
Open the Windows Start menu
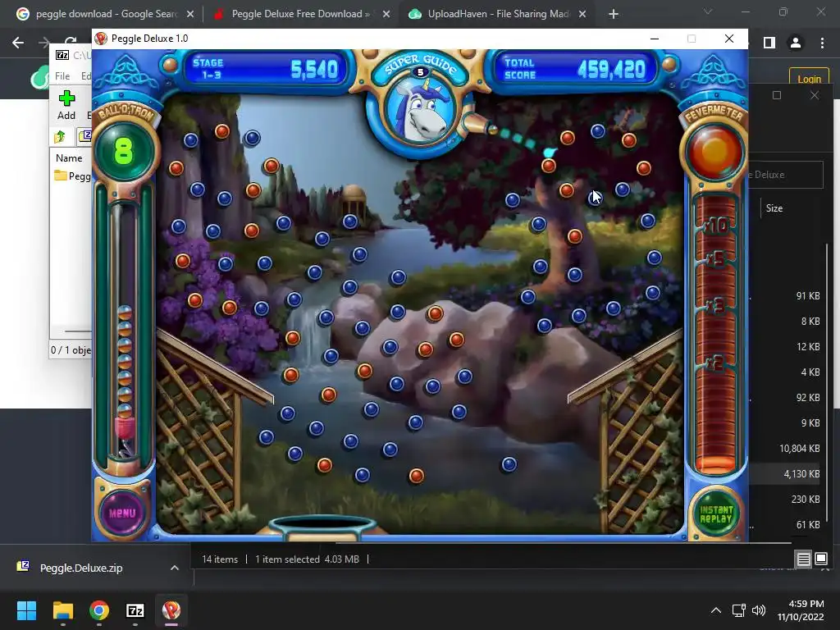26,610
